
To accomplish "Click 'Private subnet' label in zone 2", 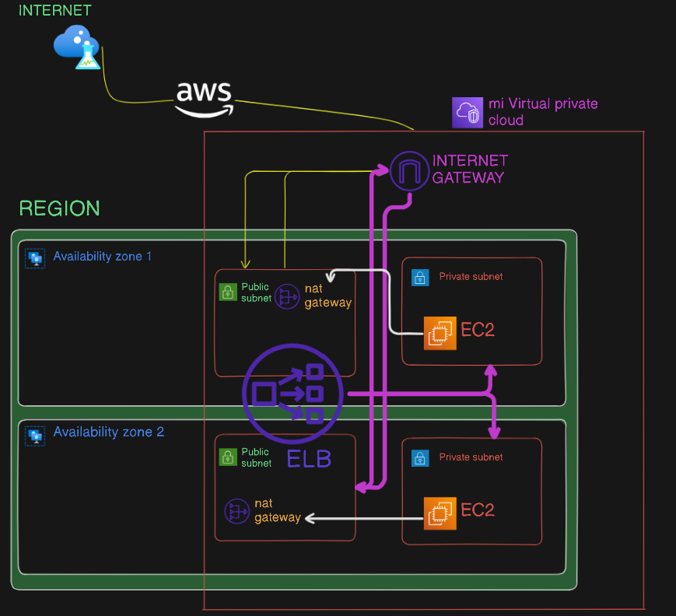I will pyautogui.click(x=471, y=457).
